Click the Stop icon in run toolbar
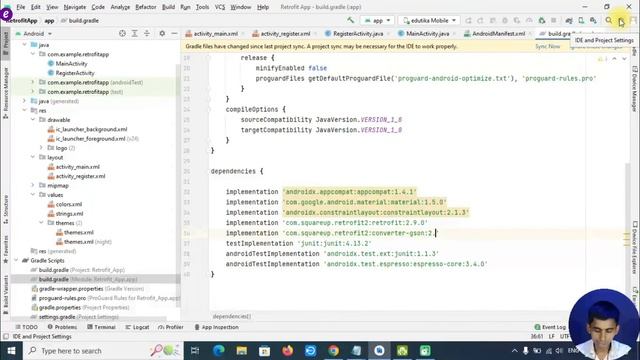This screenshot has width=640, height=360. [x=553, y=20]
